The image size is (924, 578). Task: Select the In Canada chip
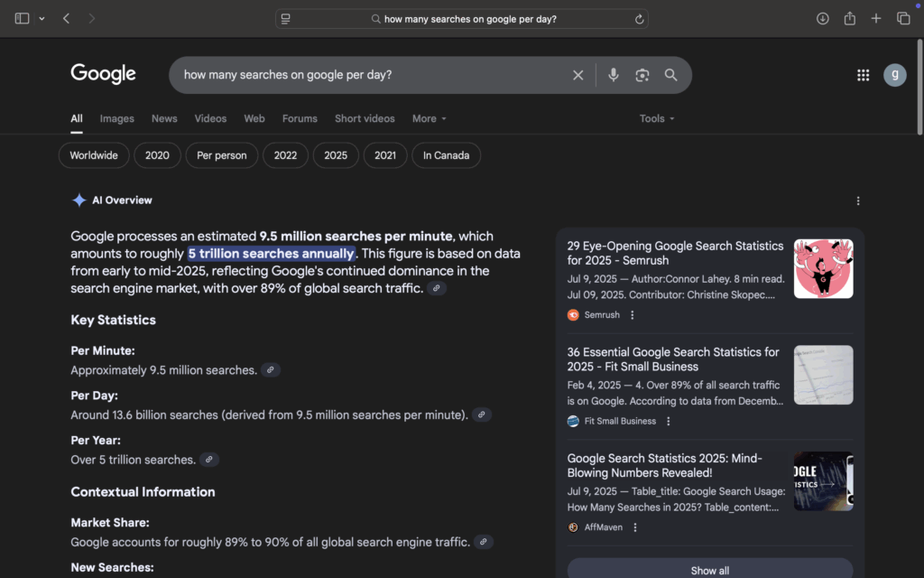446,155
